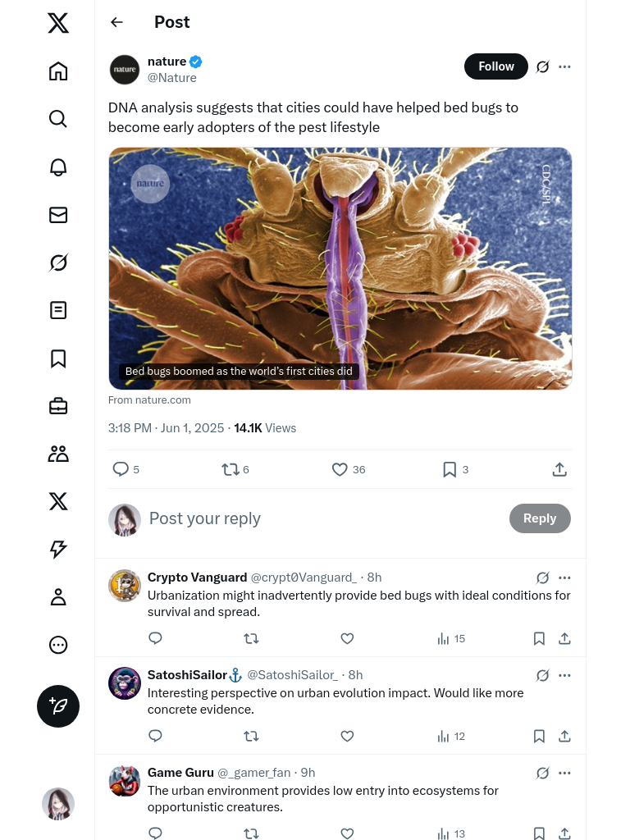
Task: Bookmark the nature post
Action: pyautogui.click(x=450, y=469)
